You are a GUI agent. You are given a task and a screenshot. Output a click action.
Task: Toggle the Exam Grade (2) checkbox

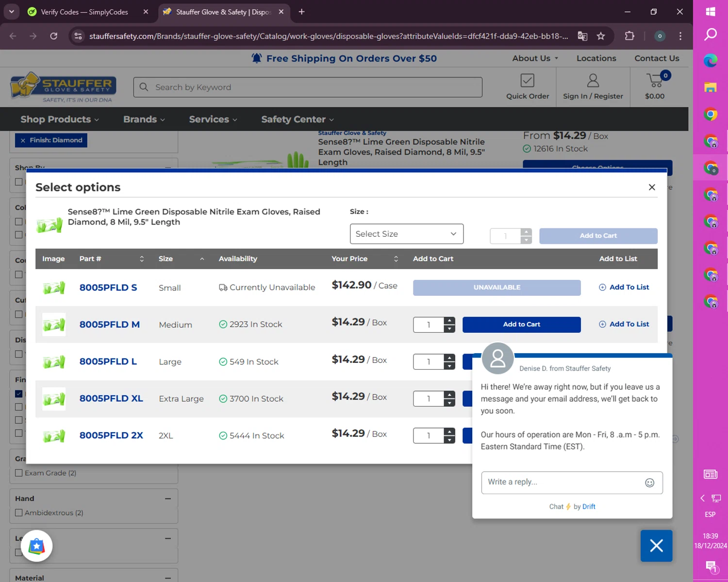coord(19,473)
